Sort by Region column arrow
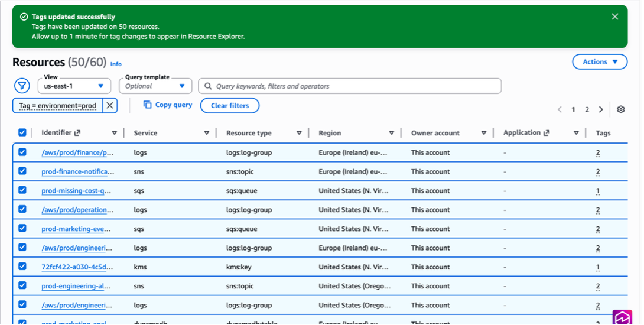Image resolution: width=644 pixels, height=325 pixels. pyautogui.click(x=391, y=133)
